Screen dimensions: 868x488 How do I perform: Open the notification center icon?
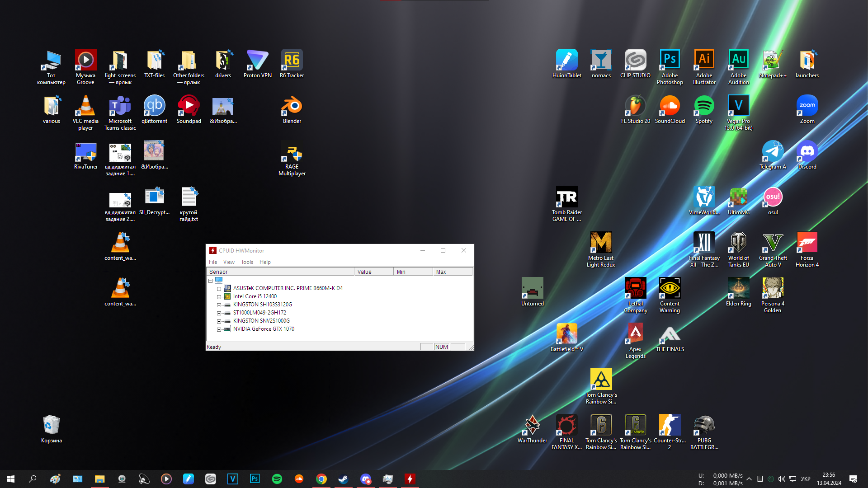pyautogui.click(x=853, y=479)
